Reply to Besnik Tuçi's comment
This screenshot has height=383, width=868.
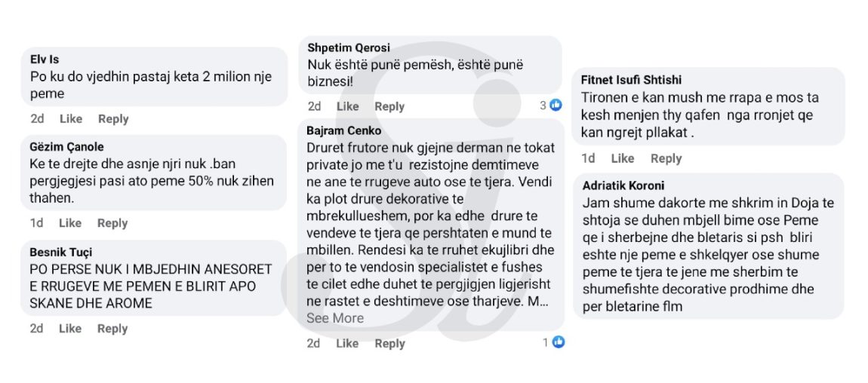112,328
